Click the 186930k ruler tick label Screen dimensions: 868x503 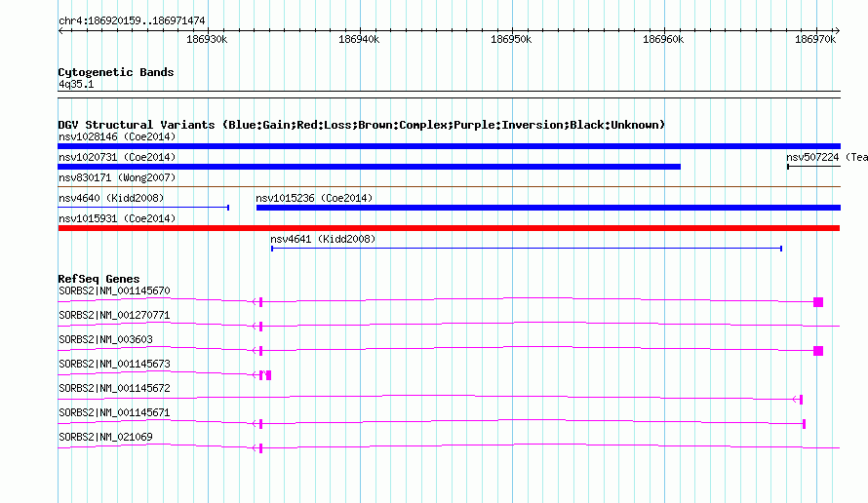pyautogui.click(x=207, y=39)
